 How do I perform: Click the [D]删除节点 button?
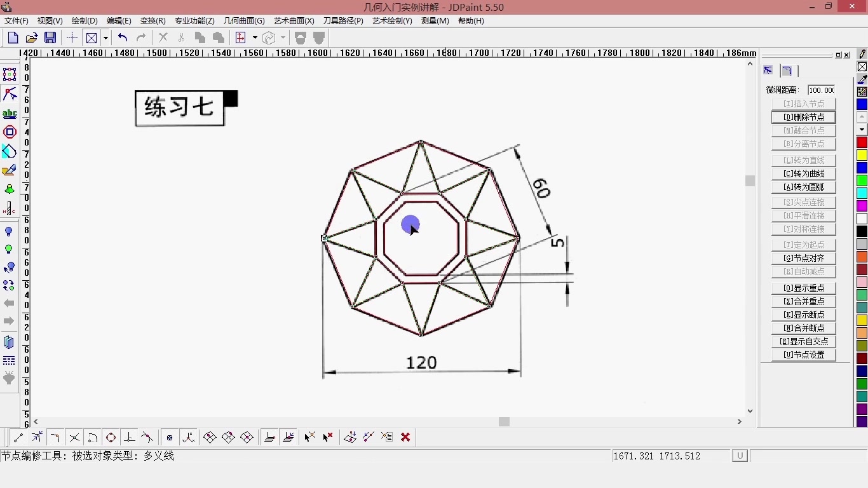pyautogui.click(x=804, y=117)
